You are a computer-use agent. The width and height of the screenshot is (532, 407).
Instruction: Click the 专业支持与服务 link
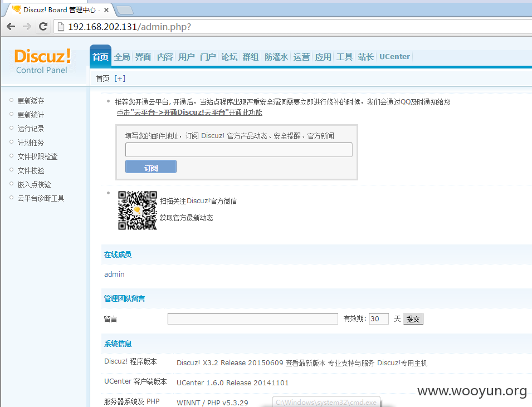(x=351, y=363)
